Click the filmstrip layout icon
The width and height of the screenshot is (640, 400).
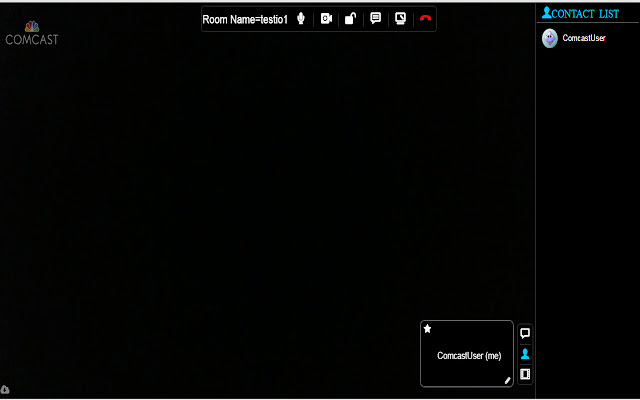click(x=525, y=374)
